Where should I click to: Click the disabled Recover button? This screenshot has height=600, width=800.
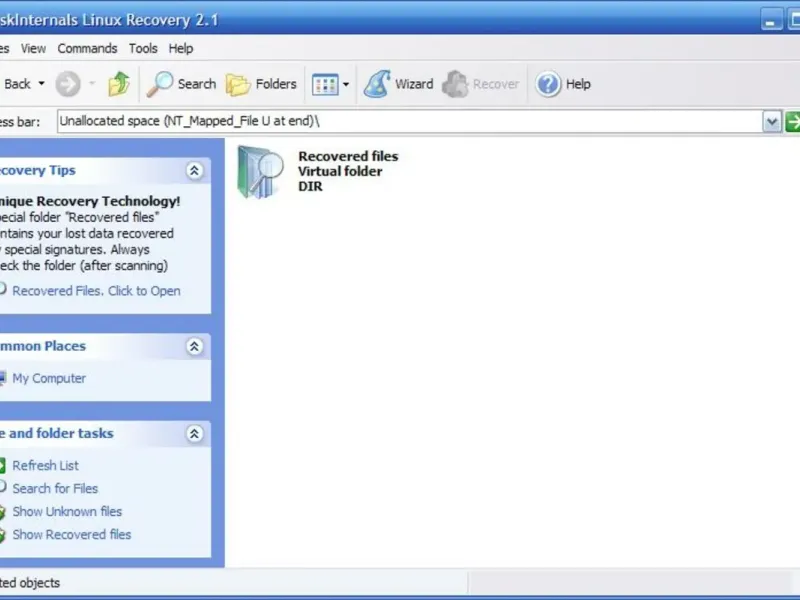480,84
